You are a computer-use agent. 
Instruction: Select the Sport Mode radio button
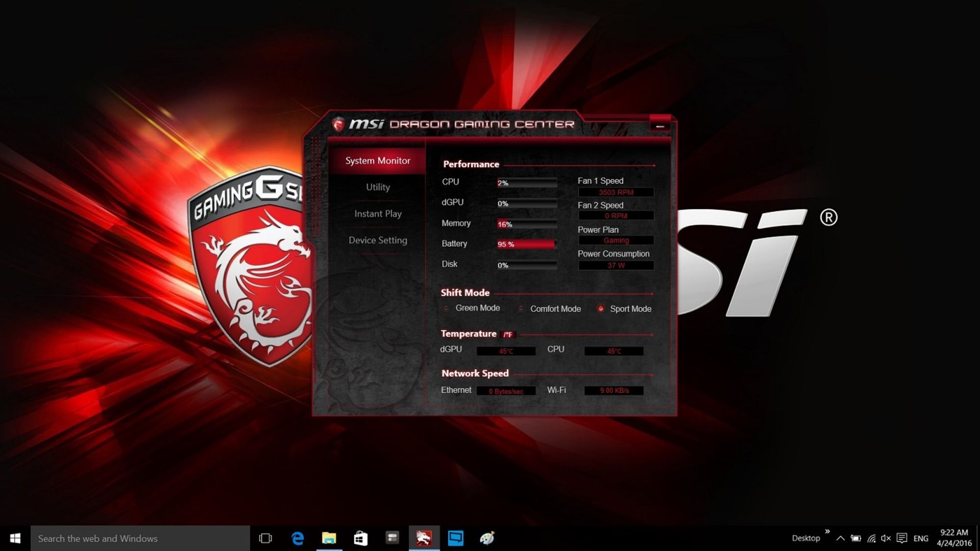(x=601, y=308)
